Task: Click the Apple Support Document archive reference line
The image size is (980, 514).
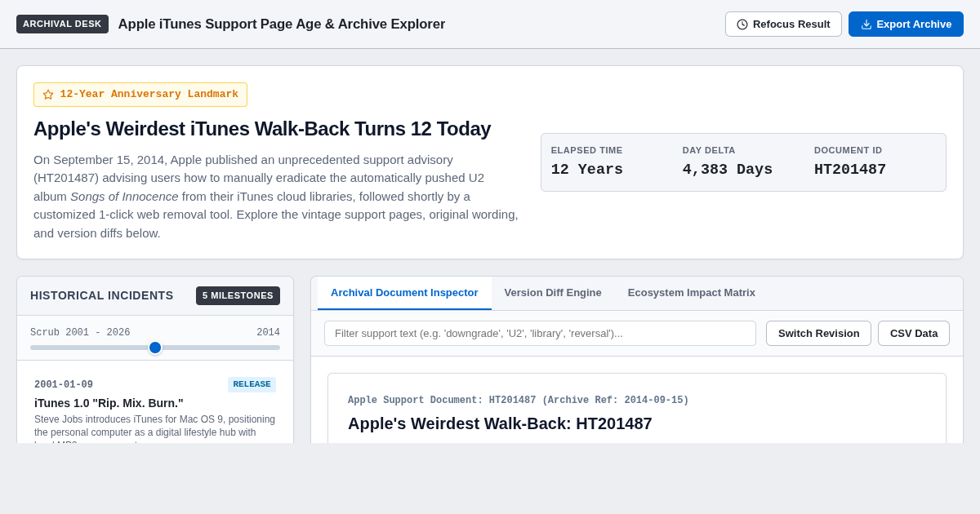Action: click(519, 401)
